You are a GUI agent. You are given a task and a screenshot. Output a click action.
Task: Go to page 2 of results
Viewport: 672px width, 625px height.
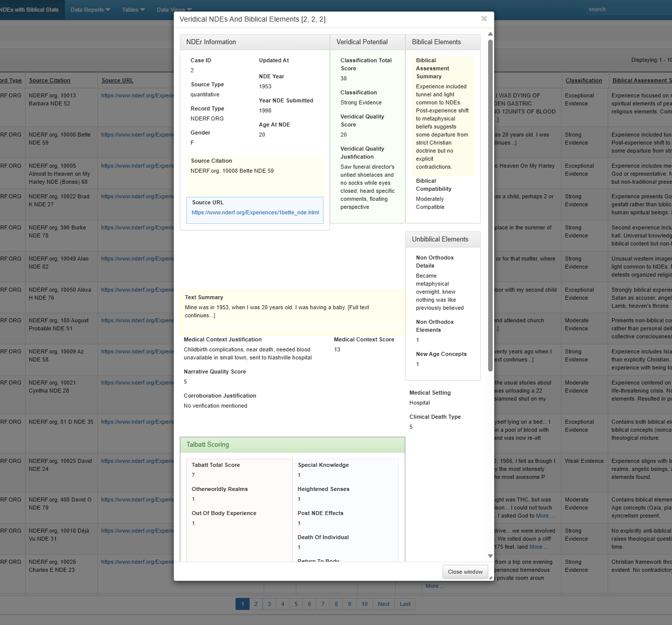coord(256,604)
